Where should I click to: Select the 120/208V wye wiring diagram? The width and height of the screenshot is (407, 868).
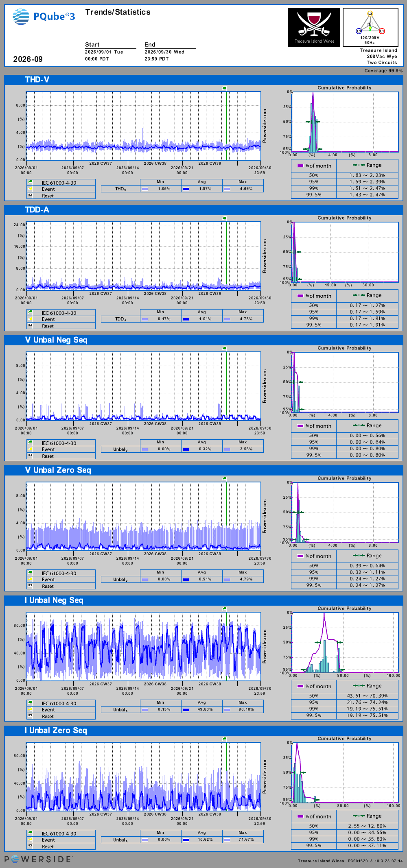pos(370,27)
